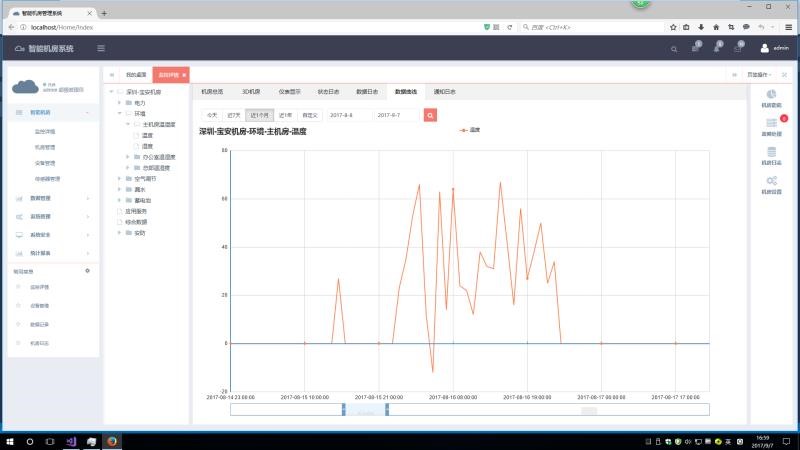Click the red search button beside the date fields
Viewport: 800px width, 450px height.
point(431,115)
